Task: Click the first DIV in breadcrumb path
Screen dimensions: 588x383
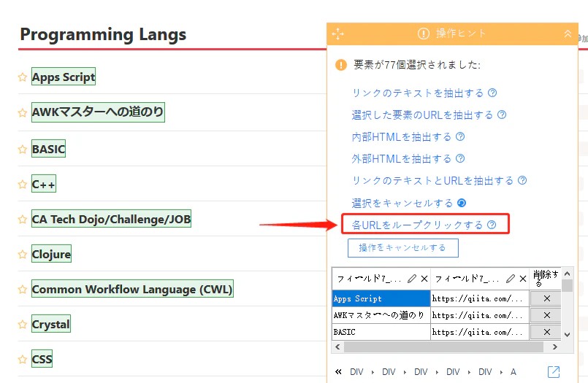Action: tap(356, 372)
